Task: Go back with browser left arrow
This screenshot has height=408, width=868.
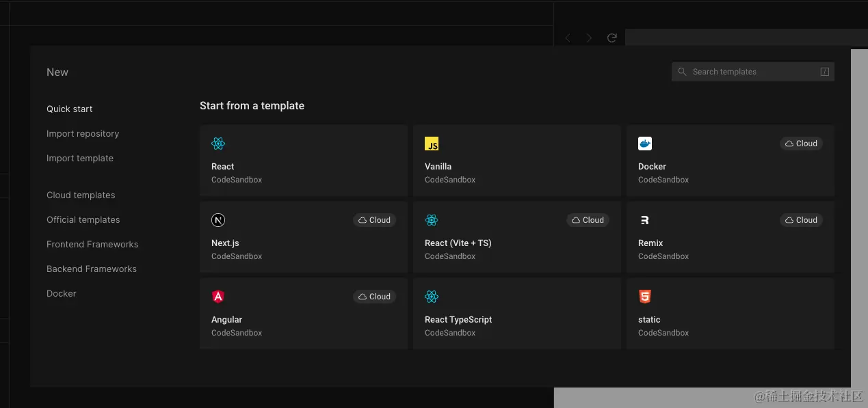Action: point(568,38)
